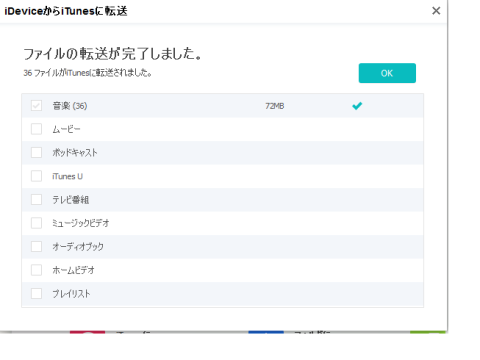This screenshot has height=360, width=480.
Task: Click the teal completed checkmark in 音楽 row
Action: click(357, 106)
